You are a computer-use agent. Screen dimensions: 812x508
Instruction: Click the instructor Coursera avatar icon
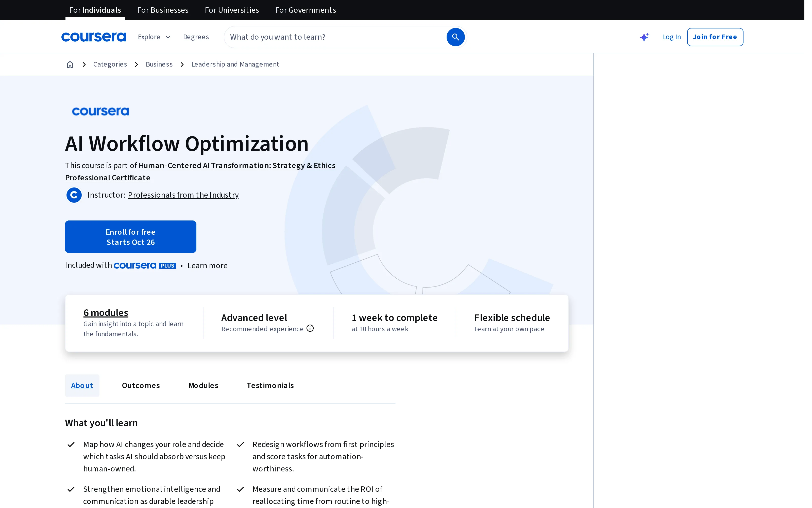click(x=74, y=195)
